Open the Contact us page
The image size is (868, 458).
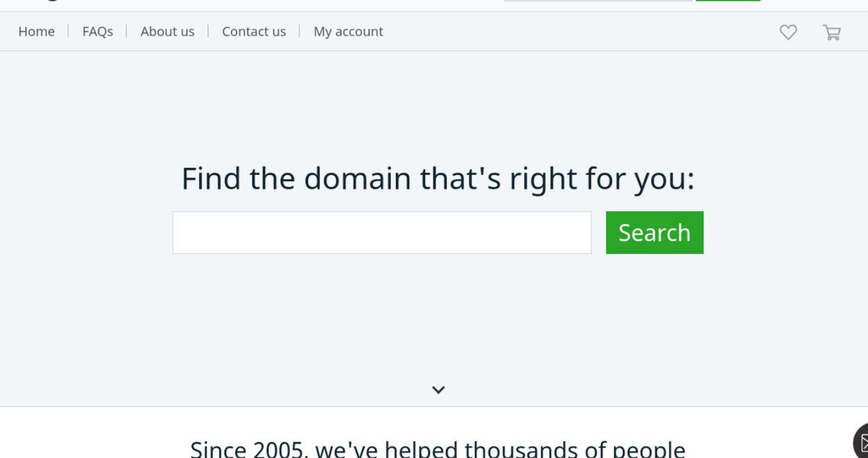(254, 31)
